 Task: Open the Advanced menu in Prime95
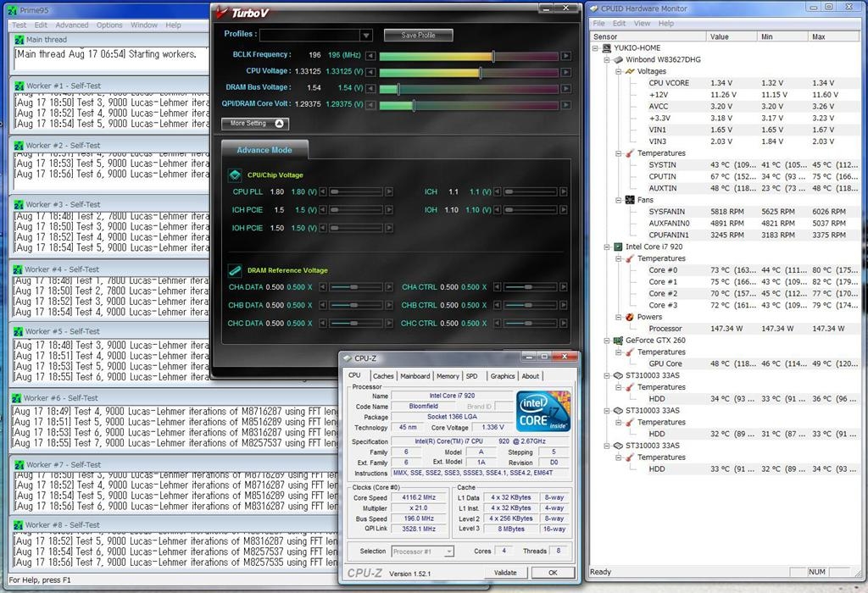click(x=72, y=25)
